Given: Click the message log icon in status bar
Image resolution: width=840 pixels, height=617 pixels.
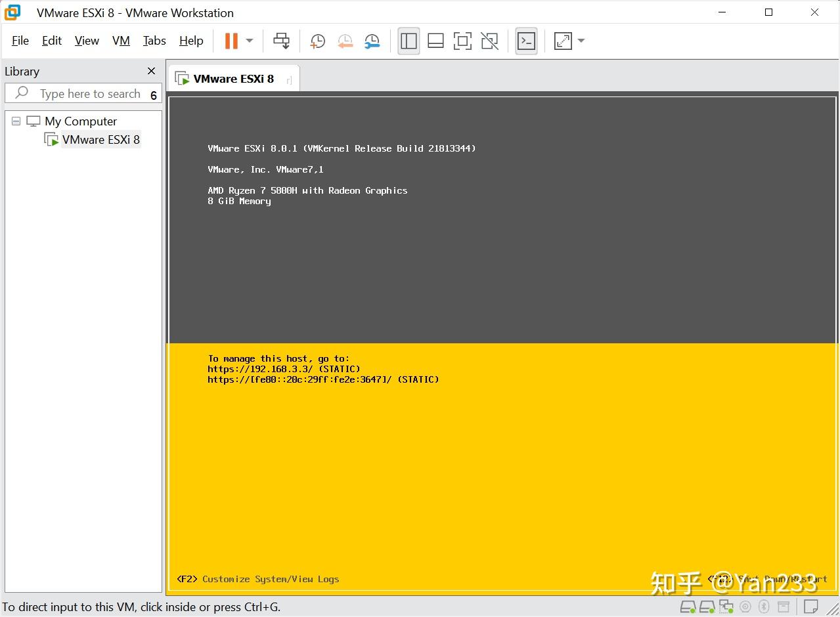Looking at the screenshot, I should 812,606.
